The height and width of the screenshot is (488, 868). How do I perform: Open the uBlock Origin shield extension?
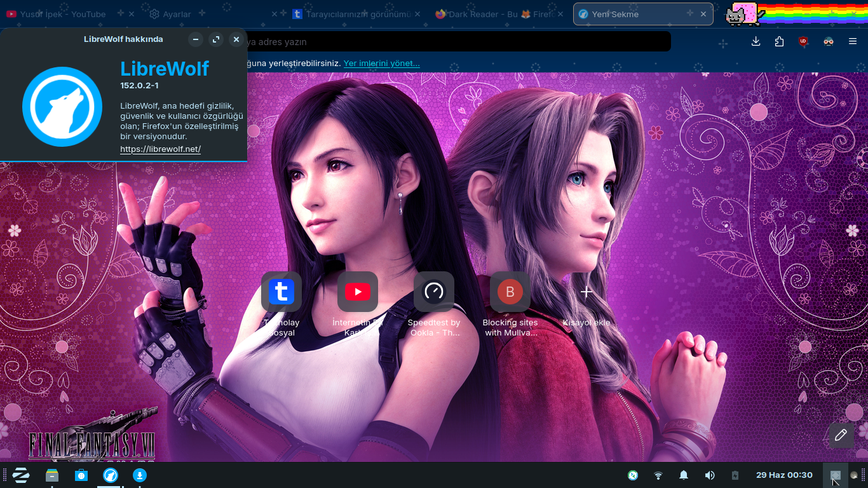[804, 41]
